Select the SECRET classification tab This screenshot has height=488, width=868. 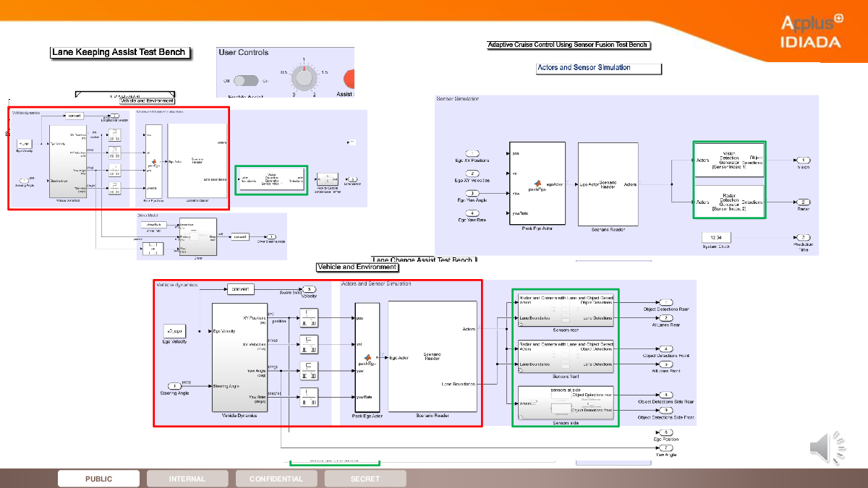[365, 479]
